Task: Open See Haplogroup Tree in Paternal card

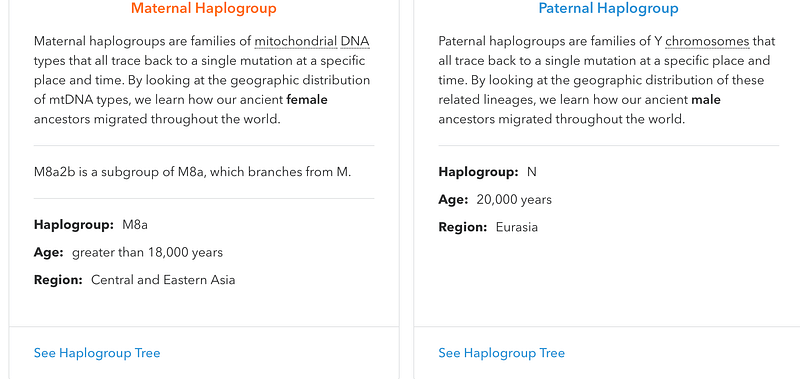Action: coord(502,353)
